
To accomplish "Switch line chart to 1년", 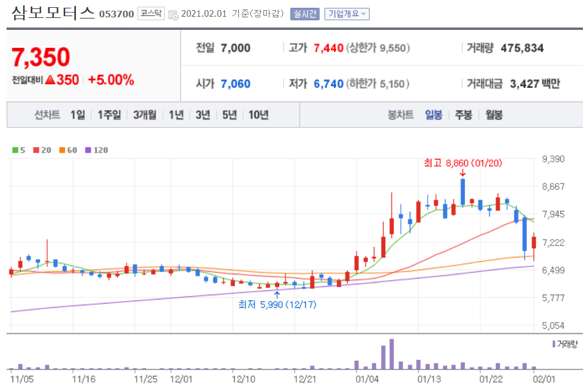I will click(176, 115).
